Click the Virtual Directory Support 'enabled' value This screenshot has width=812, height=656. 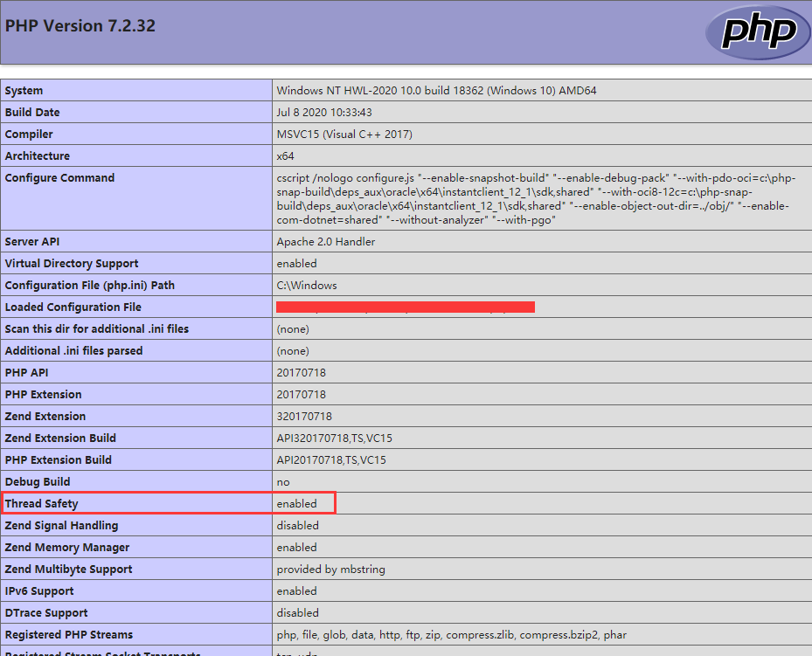(296, 263)
